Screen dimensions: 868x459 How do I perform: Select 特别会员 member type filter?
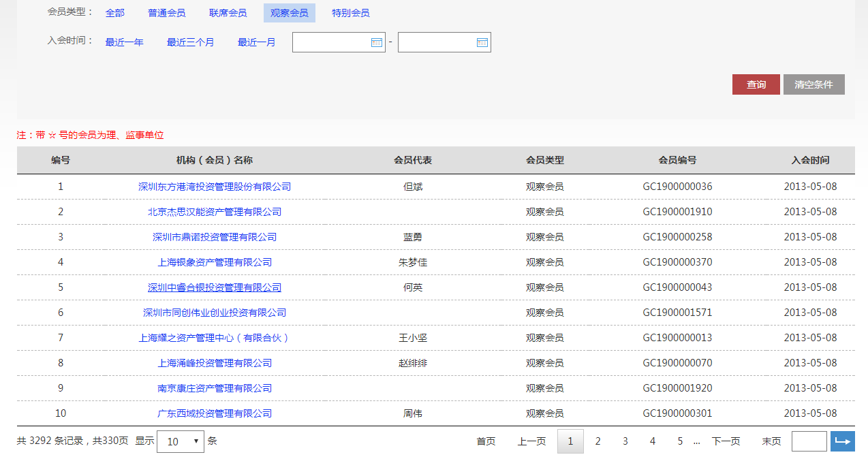pyautogui.click(x=351, y=13)
